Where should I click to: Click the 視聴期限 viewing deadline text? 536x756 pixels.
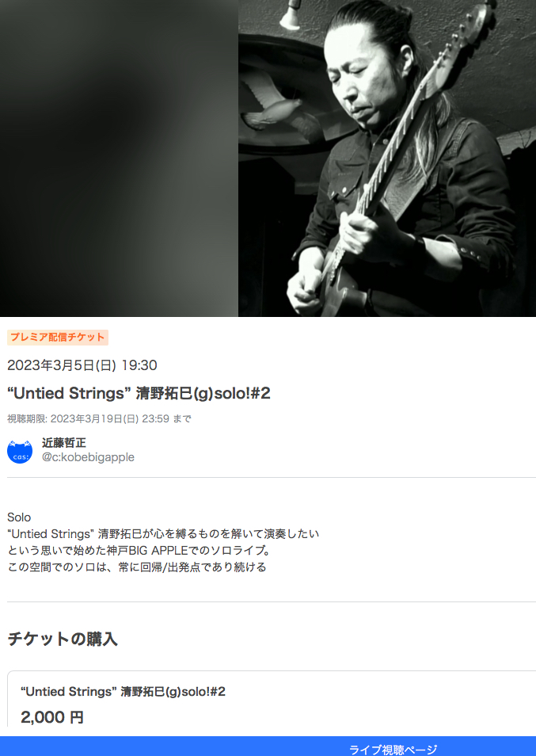click(x=99, y=419)
